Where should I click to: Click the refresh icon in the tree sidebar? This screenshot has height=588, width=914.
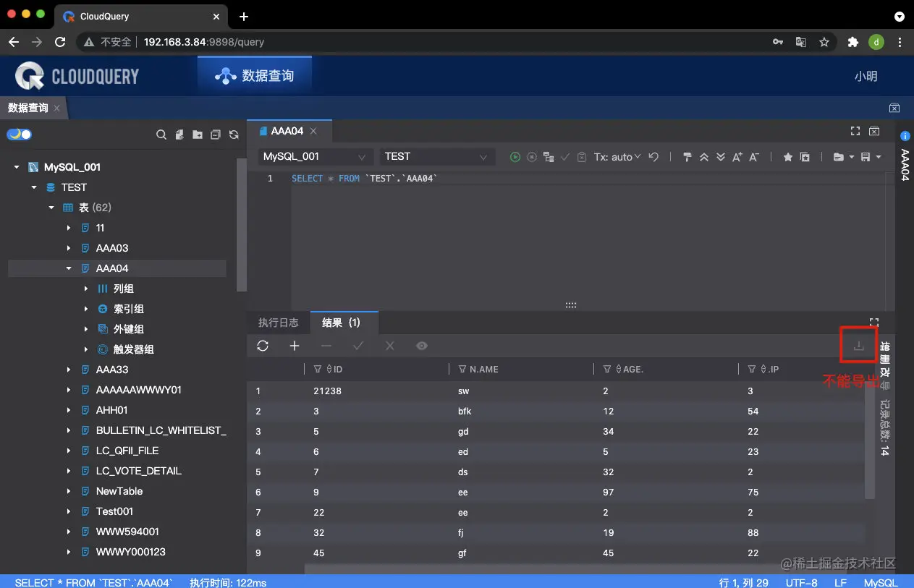point(234,135)
